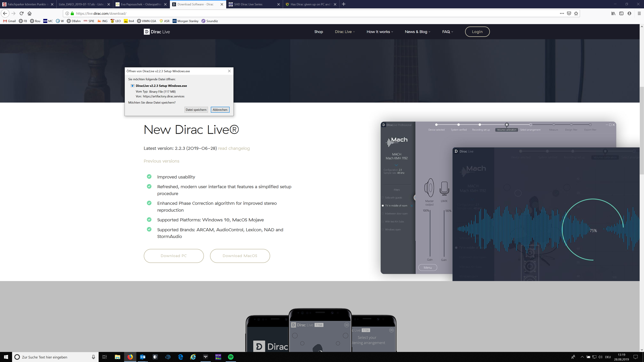Open the Firefox hamburger menu
This screenshot has width=644, height=362.
coord(639,13)
